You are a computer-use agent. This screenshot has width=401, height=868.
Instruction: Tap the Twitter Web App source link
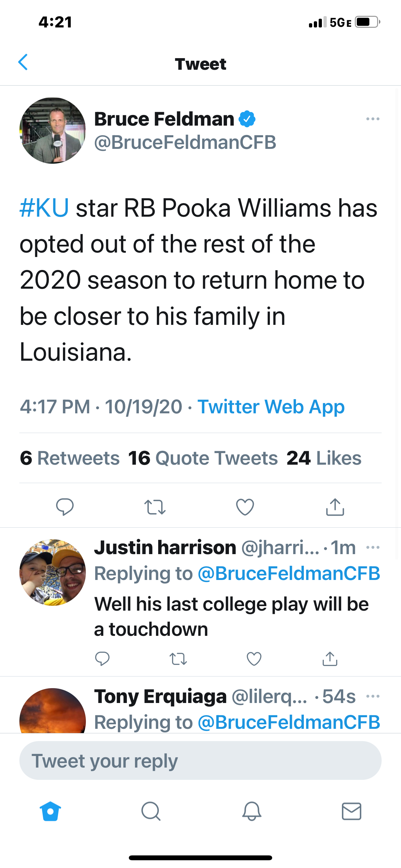click(271, 406)
